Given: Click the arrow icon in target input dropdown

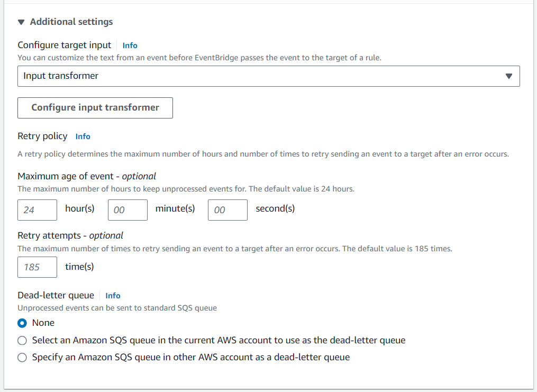Looking at the screenshot, I should (x=509, y=76).
